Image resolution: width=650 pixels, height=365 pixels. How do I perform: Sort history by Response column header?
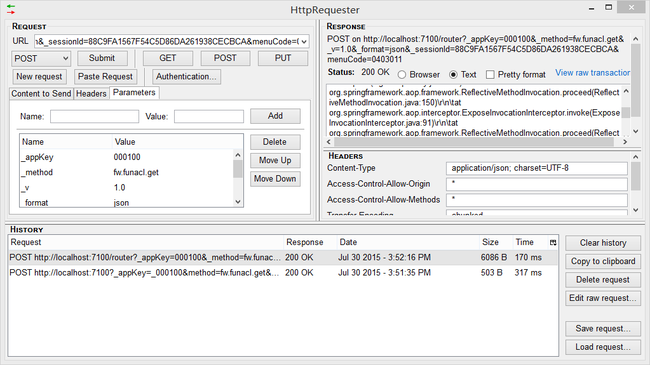tap(310, 242)
